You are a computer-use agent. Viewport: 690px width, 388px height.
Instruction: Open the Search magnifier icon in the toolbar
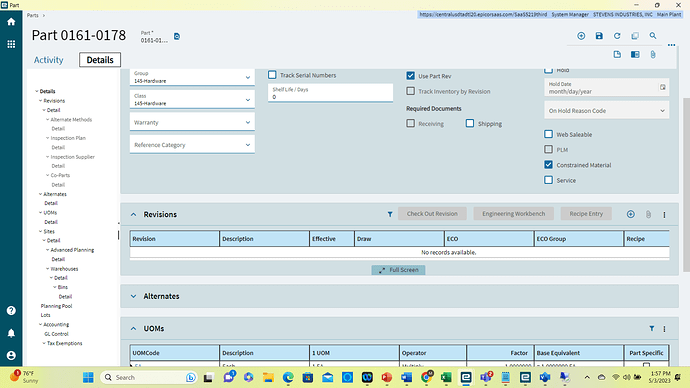point(653,36)
